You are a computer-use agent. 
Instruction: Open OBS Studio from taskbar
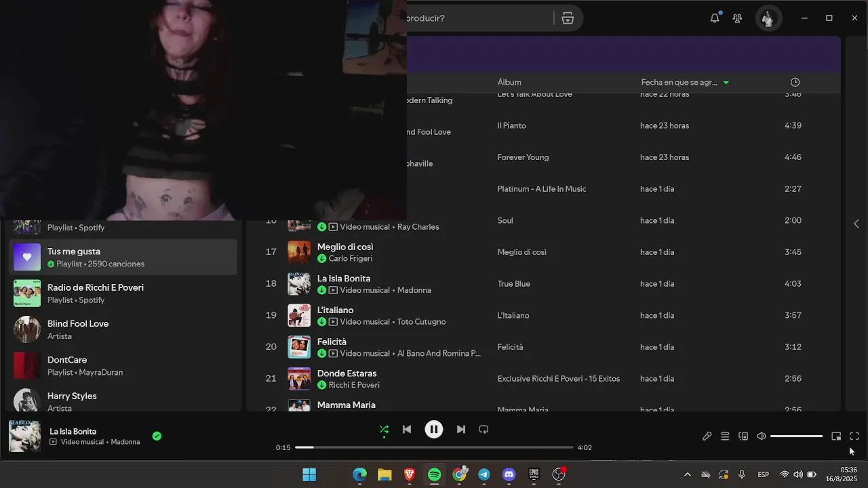pyautogui.click(x=559, y=474)
